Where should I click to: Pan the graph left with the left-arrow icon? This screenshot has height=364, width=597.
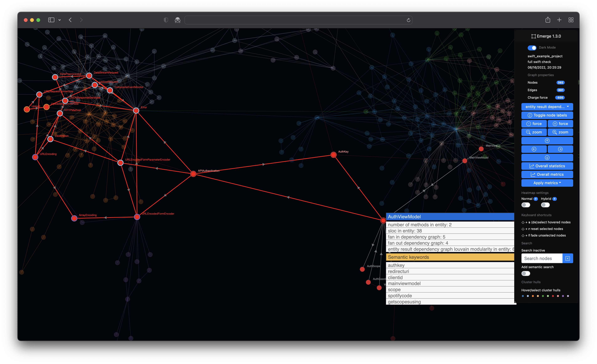coord(534,149)
